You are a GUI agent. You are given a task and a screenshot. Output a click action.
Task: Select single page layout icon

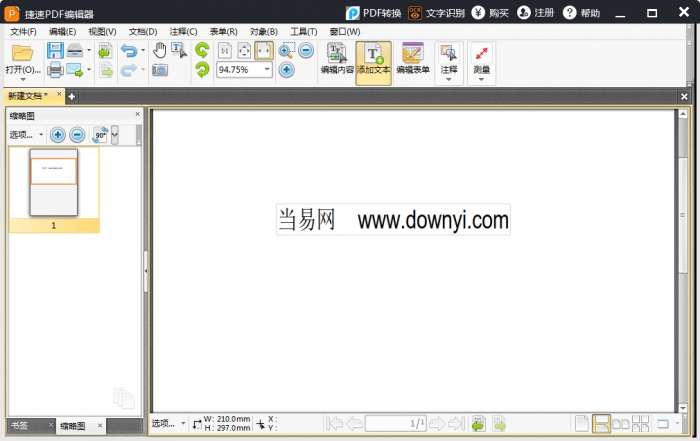click(582, 424)
